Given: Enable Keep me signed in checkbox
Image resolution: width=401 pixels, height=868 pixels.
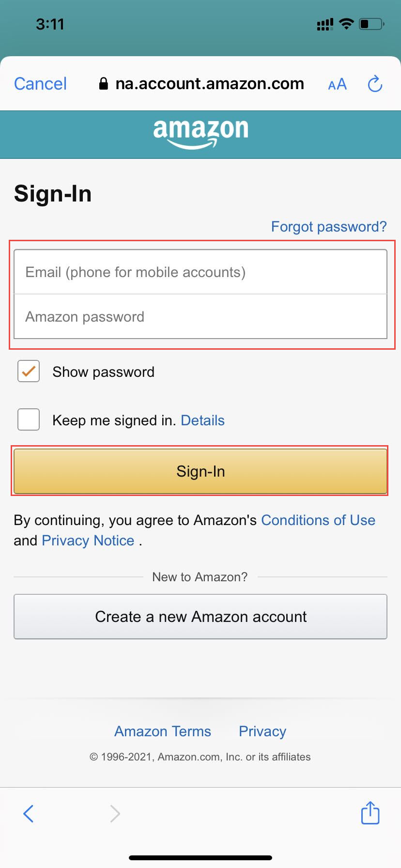Looking at the screenshot, I should coord(29,419).
